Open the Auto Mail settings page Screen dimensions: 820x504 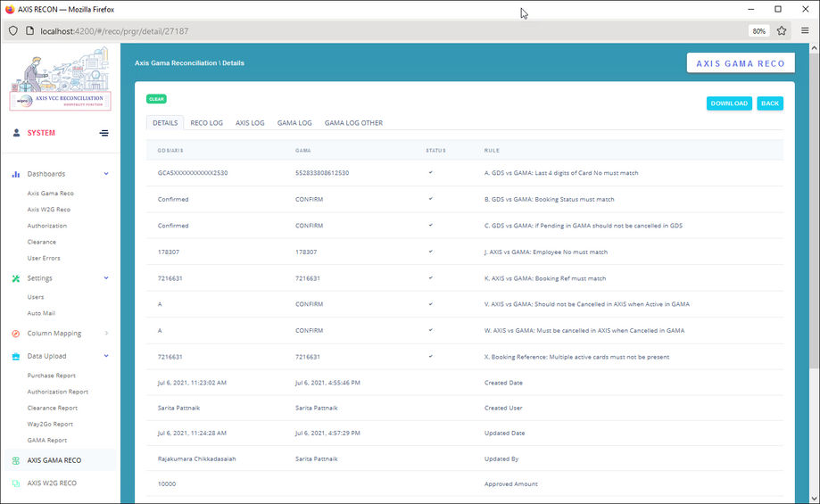tap(41, 312)
